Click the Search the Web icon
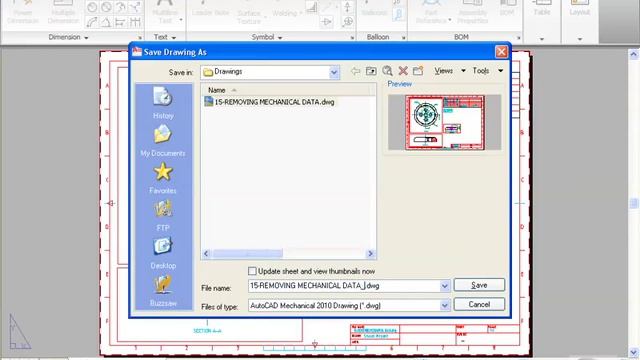 pyautogui.click(x=387, y=71)
